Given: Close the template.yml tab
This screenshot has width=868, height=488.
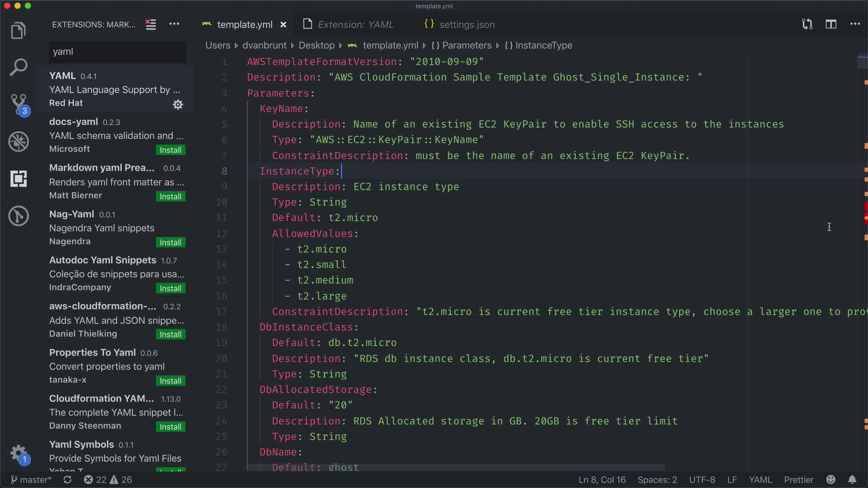Looking at the screenshot, I should point(283,25).
